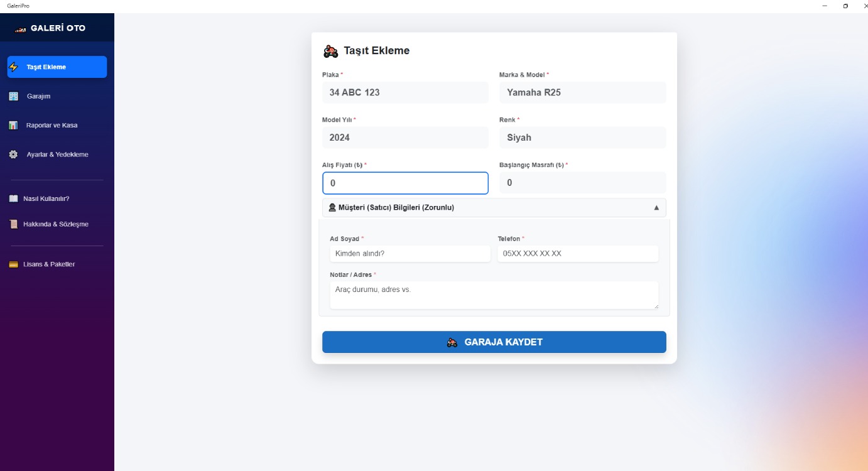Open Lisans & Paketler page
The height and width of the screenshot is (471, 868).
(x=57, y=264)
